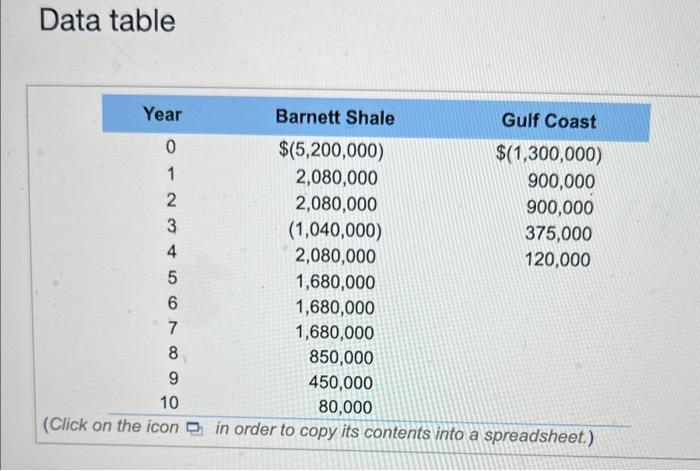Viewport: 700px width, 471px height.
Task: Select the year 5 row label
Action: coord(172,278)
